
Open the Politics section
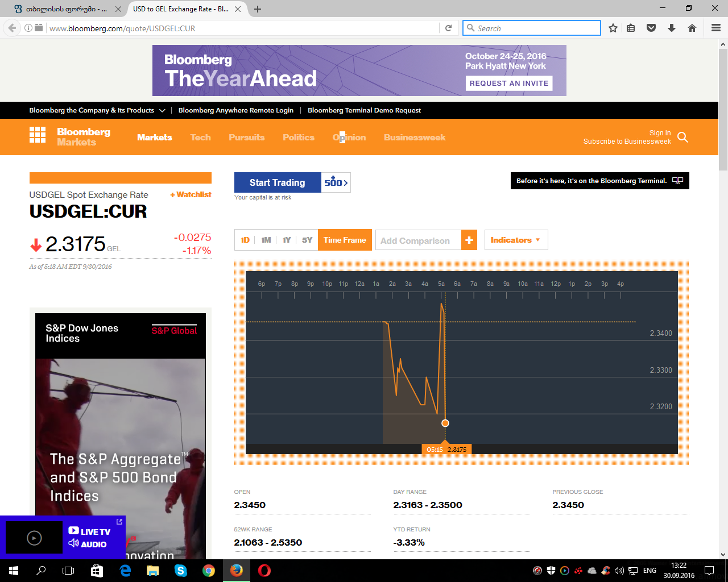pyautogui.click(x=299, y=137)
